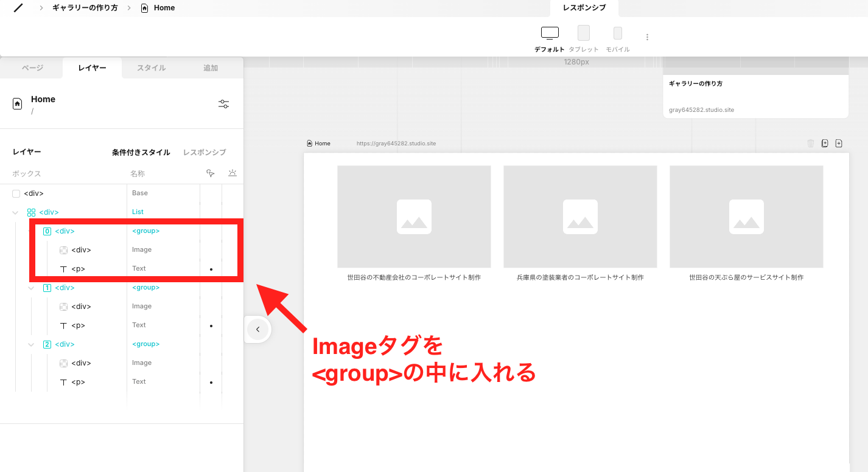The width and height of the screenshot is (868, 472).
Task: Switch to the スタイル tab
Action: point(150,68)
